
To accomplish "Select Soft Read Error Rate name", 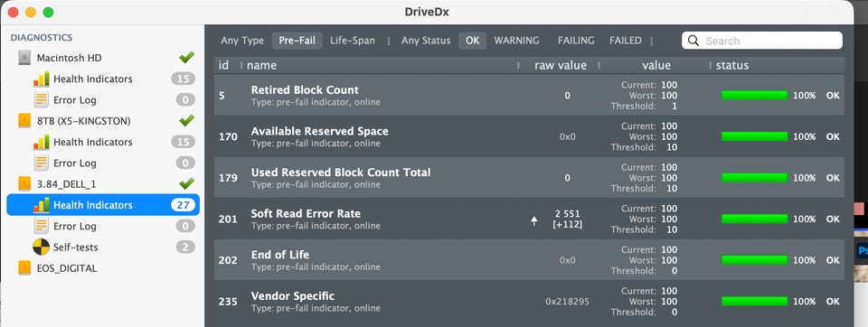I will (306, 213).
